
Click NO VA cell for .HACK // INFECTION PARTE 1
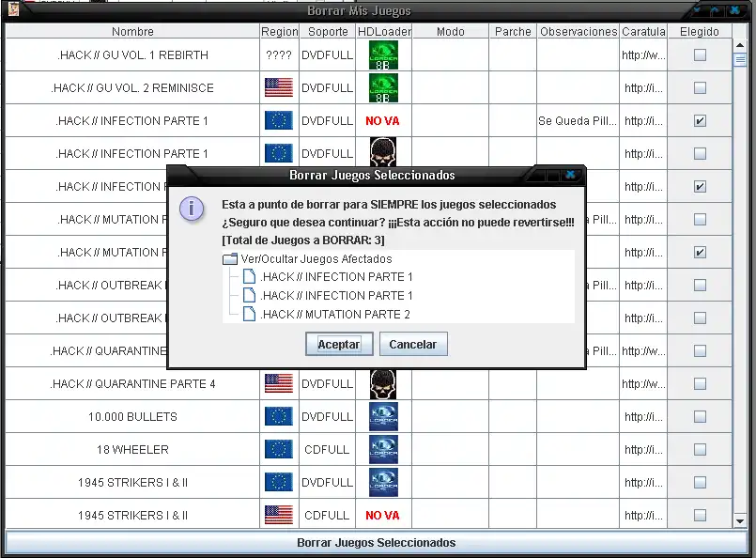[383, 120]
